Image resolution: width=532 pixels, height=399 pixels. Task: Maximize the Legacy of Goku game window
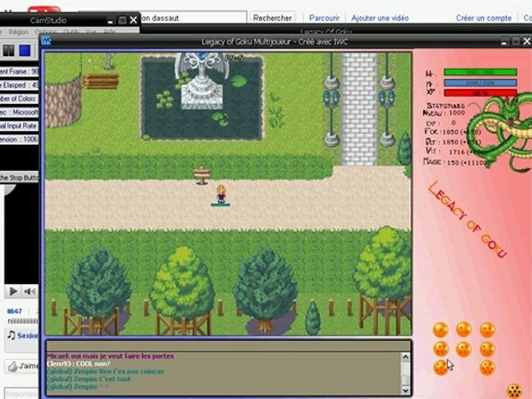516,42
